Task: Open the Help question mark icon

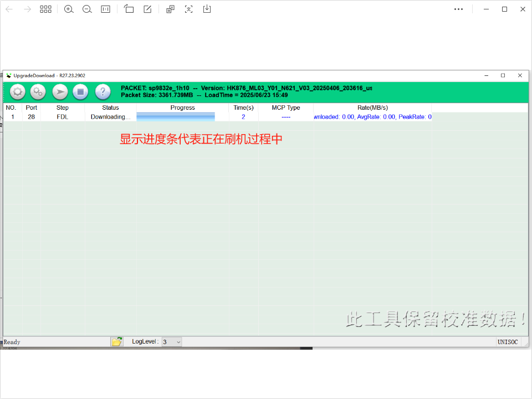Action: click(x=103, y=92)
